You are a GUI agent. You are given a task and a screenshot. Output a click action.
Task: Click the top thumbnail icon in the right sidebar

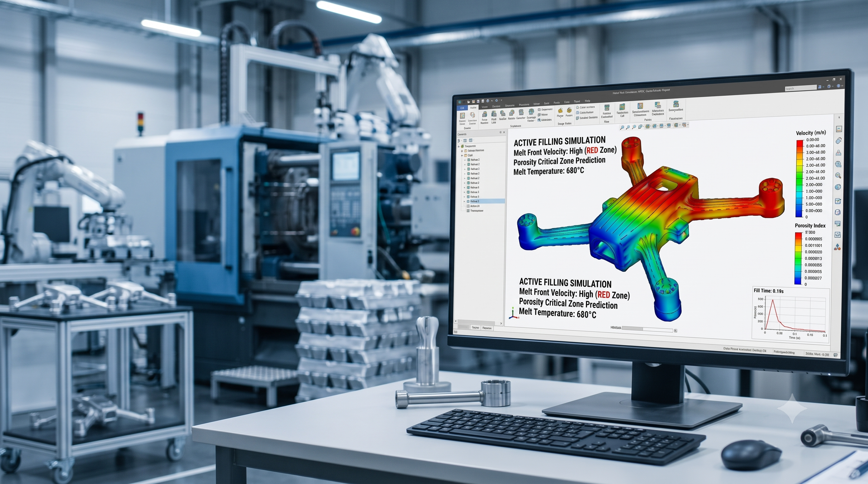[839, 129]
